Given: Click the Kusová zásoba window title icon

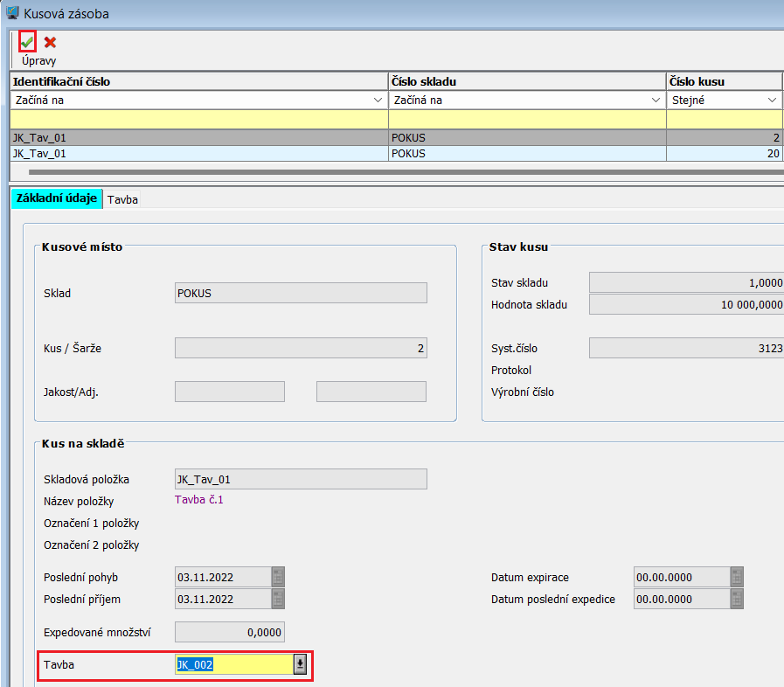Looking at the screenshot, I should [x=11, y=14].
